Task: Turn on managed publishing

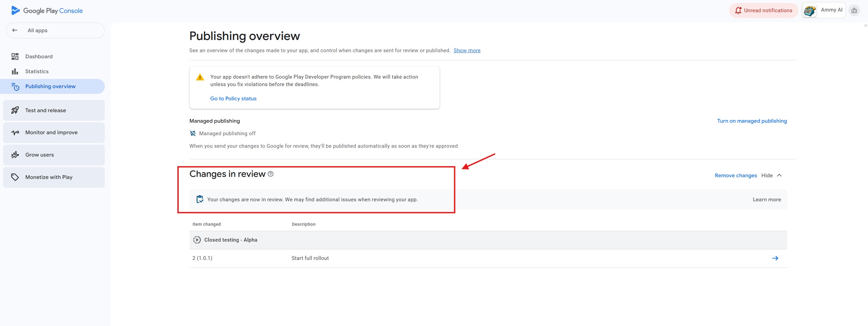Action: coord(752,121)
